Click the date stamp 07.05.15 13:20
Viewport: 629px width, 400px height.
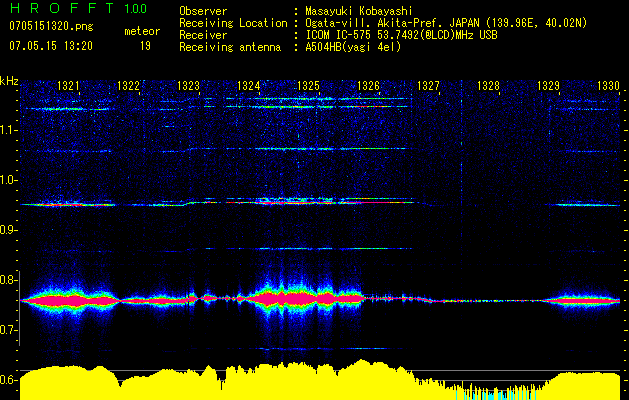point(51,46)
